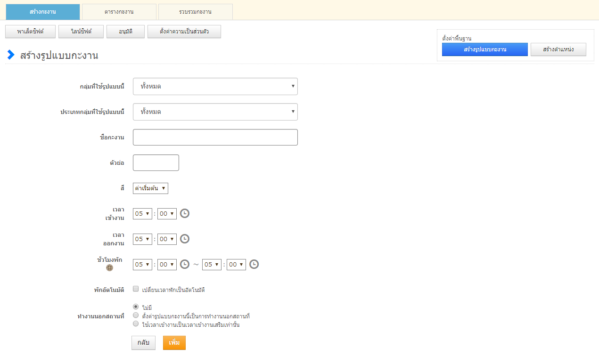Open the start time hour dropdown
The image size is (599, 364).
(x=142, y=214)
